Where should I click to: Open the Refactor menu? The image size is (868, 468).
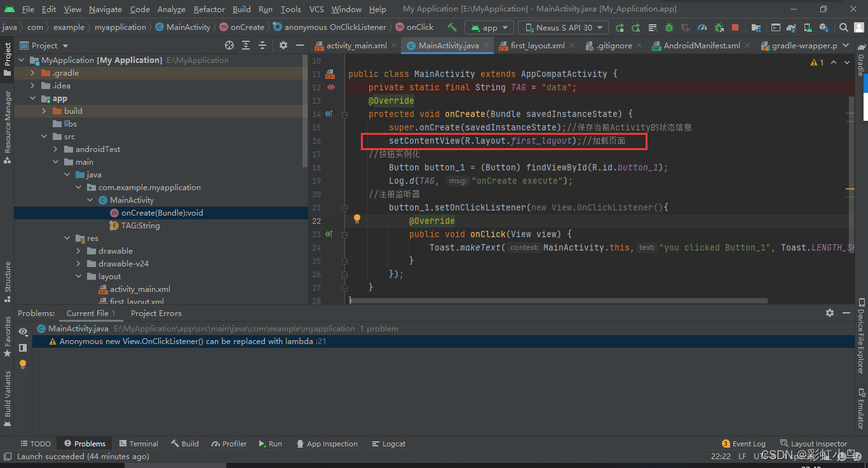coord(209,9)
